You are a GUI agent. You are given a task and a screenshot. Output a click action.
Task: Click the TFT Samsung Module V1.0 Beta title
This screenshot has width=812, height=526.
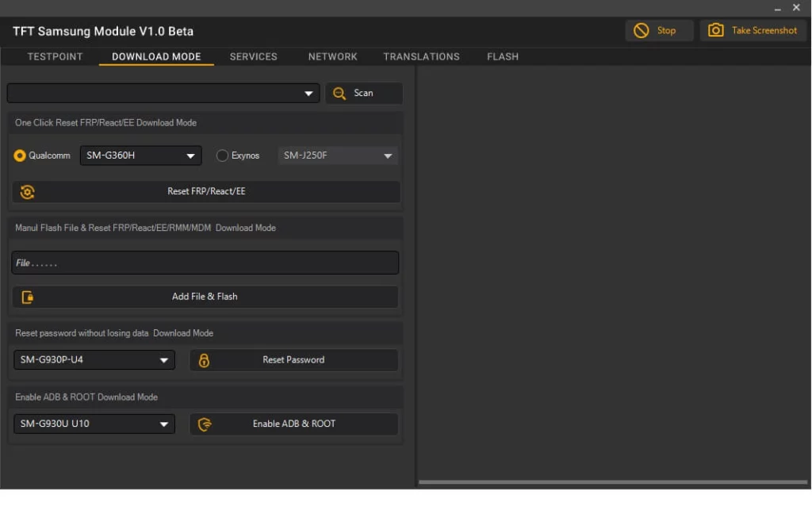coord(103,31)
